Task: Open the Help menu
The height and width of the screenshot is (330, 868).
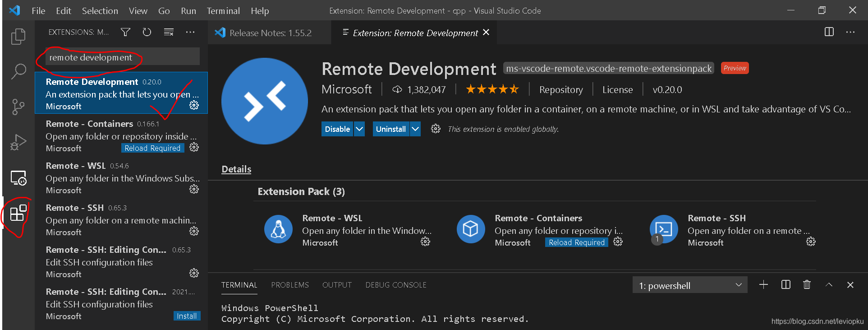Action: [260, 11]
